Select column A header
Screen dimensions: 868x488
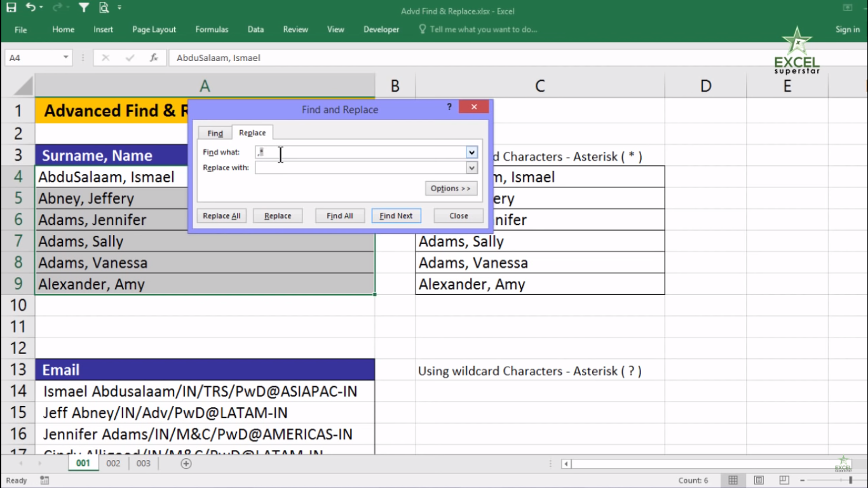205,86
